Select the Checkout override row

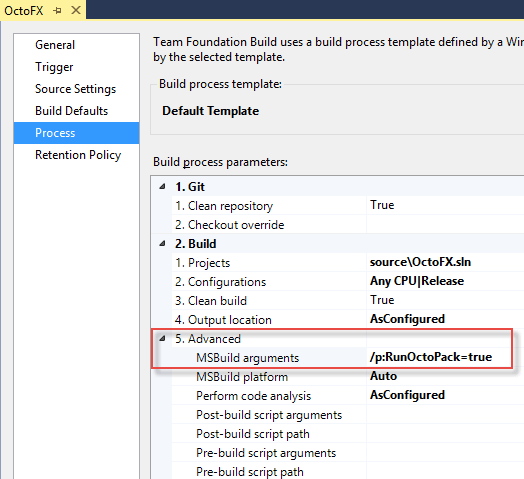pos(348,224)
